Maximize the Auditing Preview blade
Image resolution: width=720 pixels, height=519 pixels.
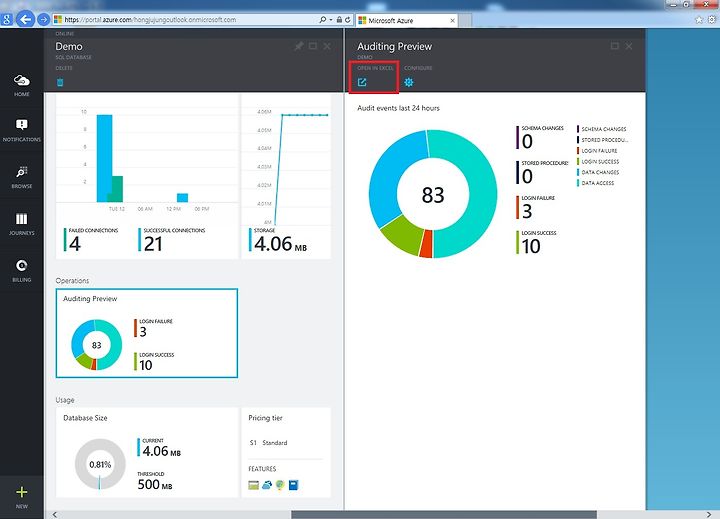[615, 46]
